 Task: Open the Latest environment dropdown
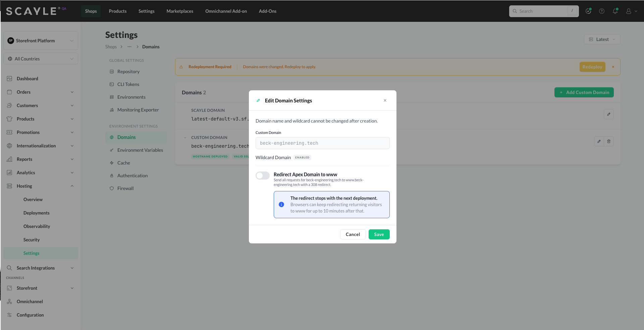(x=602, y=39)
